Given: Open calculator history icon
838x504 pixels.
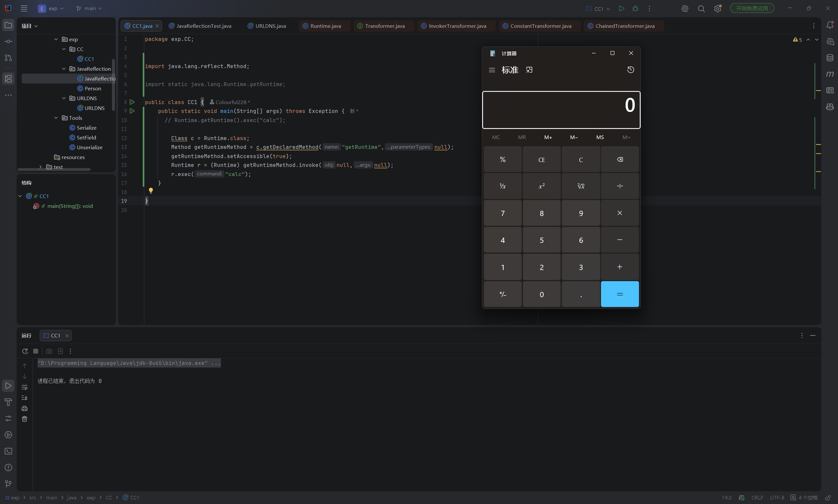Looking at the screenshot, I should click(x=630, y=70).
